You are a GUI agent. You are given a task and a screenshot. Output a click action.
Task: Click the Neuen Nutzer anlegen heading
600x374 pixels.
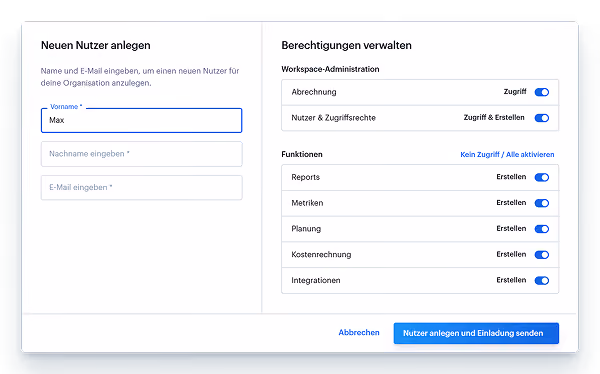(x=96, y=45)
